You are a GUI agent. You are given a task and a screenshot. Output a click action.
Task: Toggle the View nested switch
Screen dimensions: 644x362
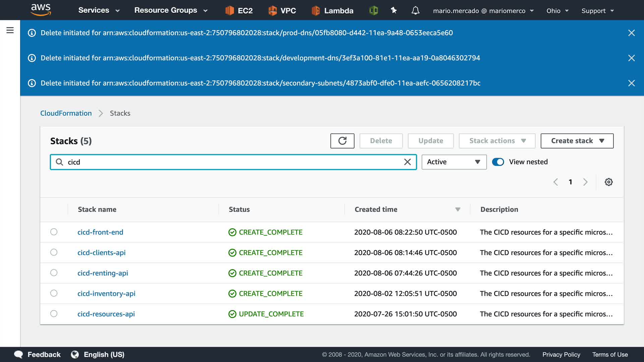click(x=498, y=162)
